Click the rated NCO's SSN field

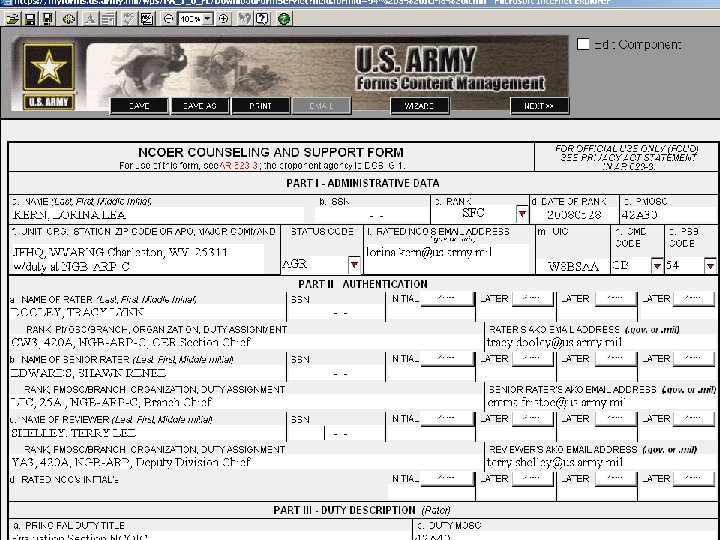pos(372,214)
